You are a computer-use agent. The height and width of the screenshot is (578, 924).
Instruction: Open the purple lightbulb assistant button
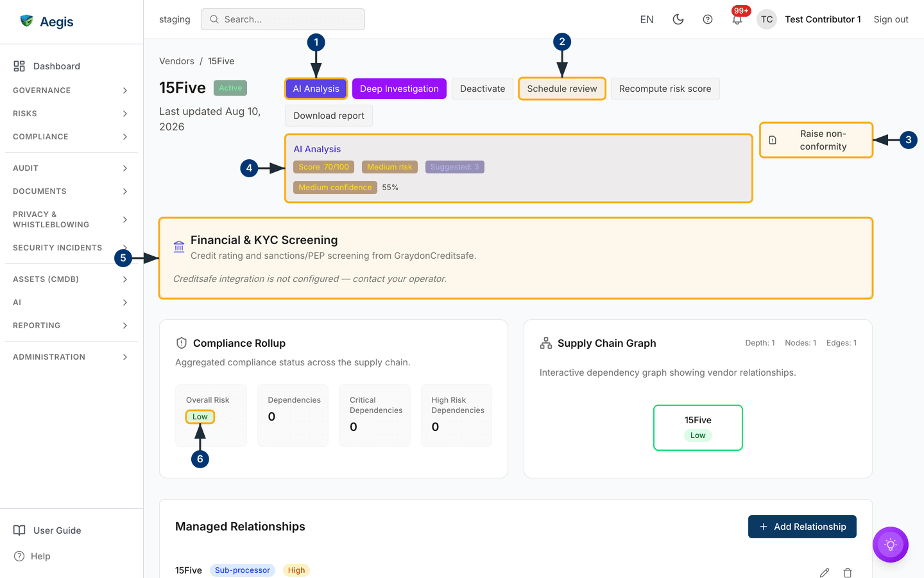[891, 545]
